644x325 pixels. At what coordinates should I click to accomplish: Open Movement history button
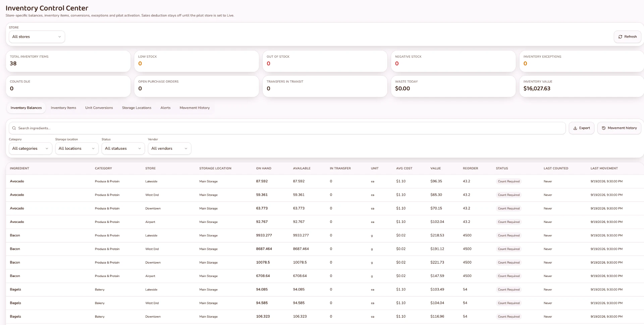click(619, 128)
